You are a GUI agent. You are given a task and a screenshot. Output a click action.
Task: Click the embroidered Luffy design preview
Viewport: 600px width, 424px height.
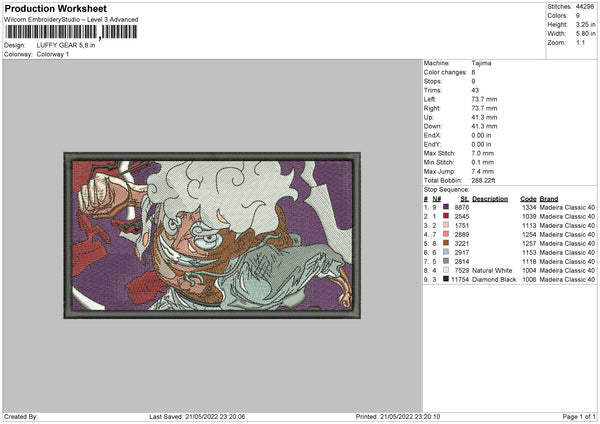(212, 235)
